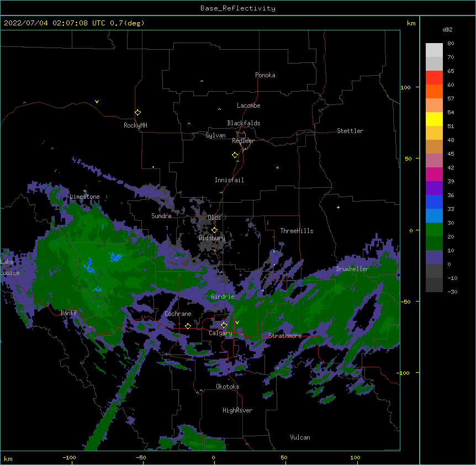Click the Innisfail city label

click(229, 180)
